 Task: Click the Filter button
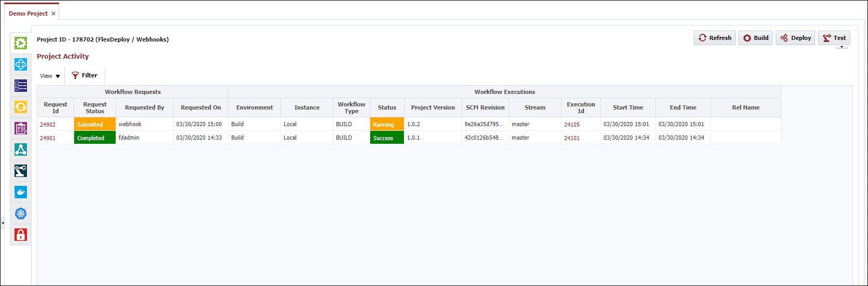(x=84, y=76)
